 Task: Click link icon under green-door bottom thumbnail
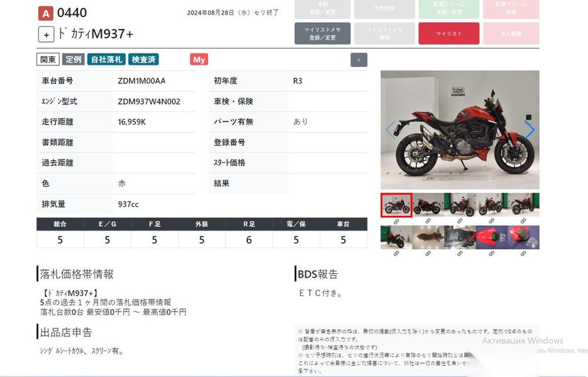tap(396, 254)
